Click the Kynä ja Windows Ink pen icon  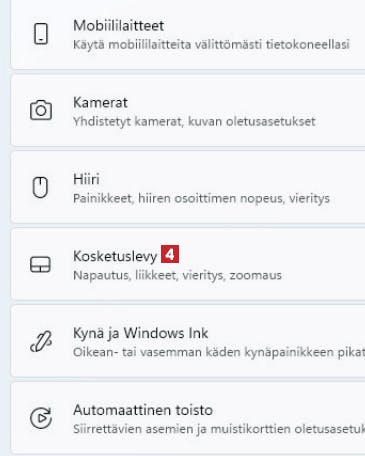pos(41,341)
